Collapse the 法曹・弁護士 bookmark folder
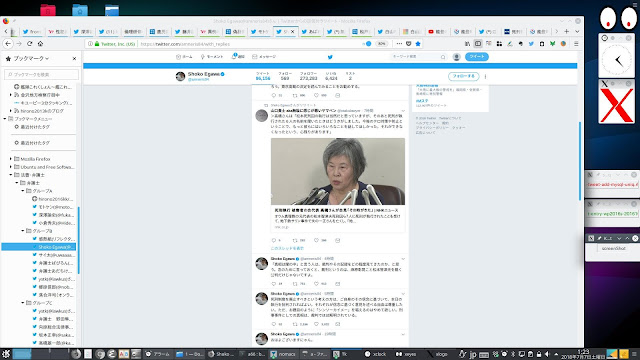 tap(11, 175)
